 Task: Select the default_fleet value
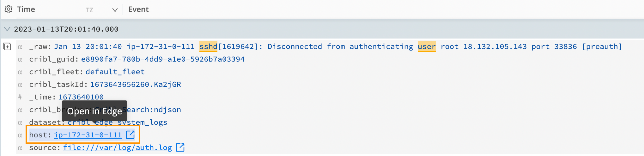(x=115, y=72)
